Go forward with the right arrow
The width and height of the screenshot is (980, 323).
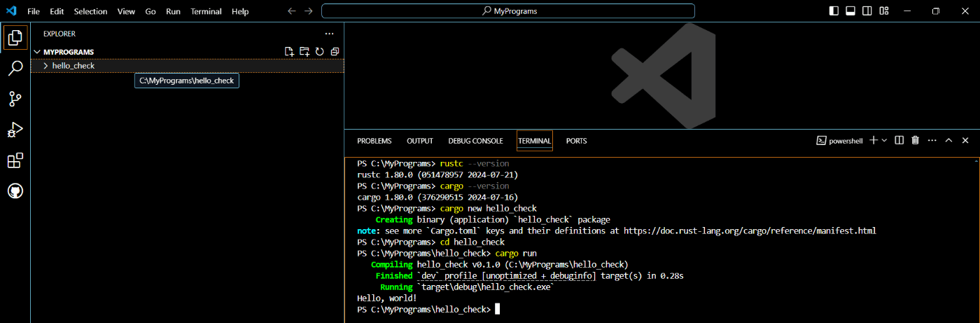coord(309,11)
